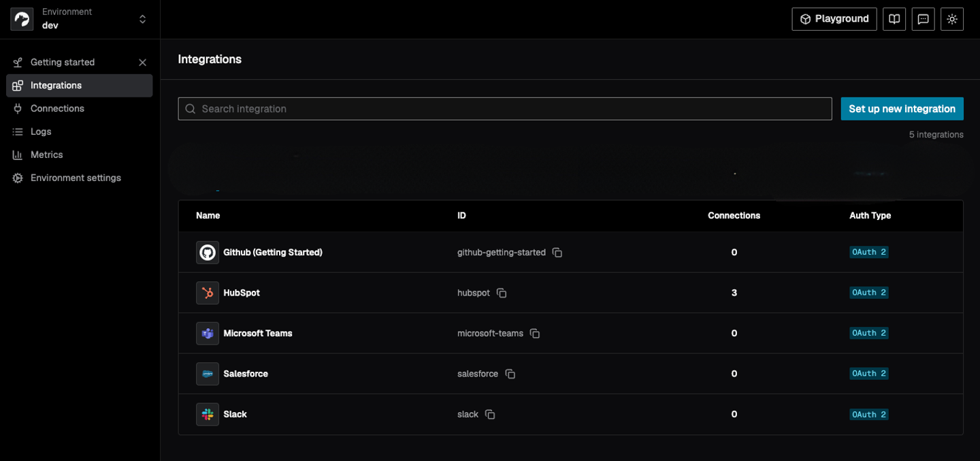Screen dimensions: 980x461
Task: Click the OAuth 2 badge for Slack
Action: (x=869, y=415)
